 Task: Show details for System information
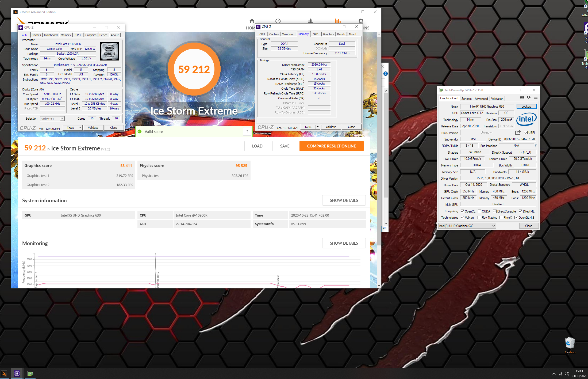point(344,200)
